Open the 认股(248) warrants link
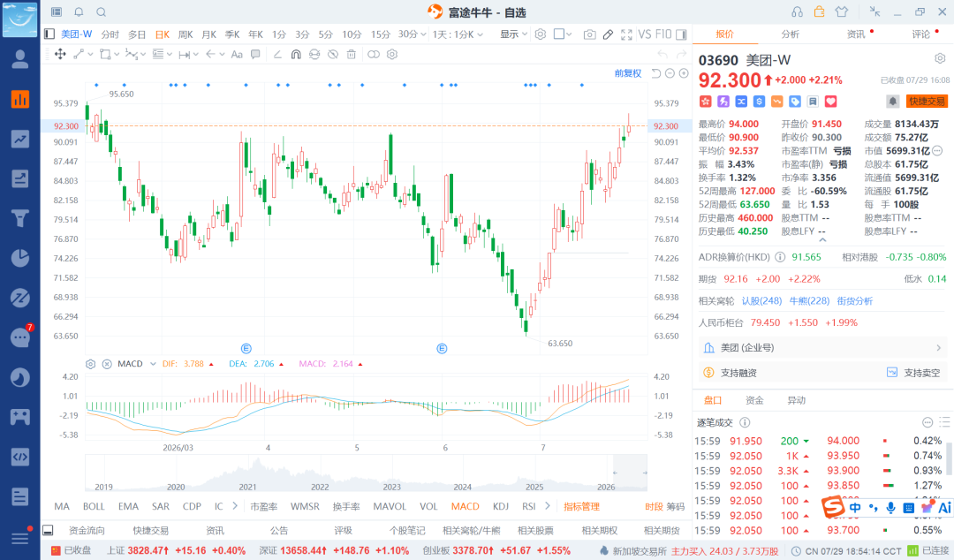Viewport: 954px width, 560px height. click(x=761, y=300)
